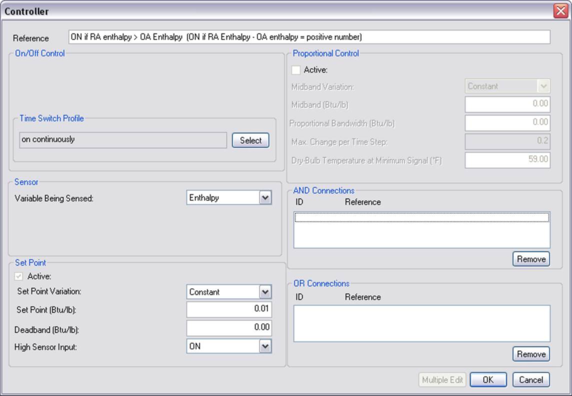The height and width of the screenshot is (396, 572).
Task: Confirm dialog with OK button
Action: coord(488,380)
